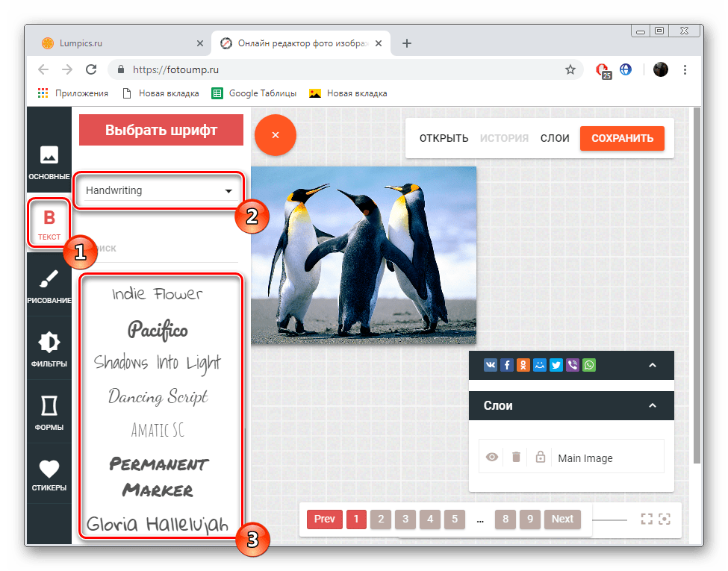The width and height of the screenshot is (728, 571).
Task: Open the Слои menu item
Action: point(555,138)
